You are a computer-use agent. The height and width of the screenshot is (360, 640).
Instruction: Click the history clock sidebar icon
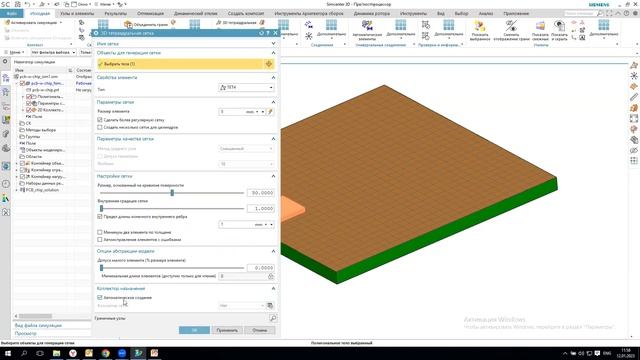(6, 184)
